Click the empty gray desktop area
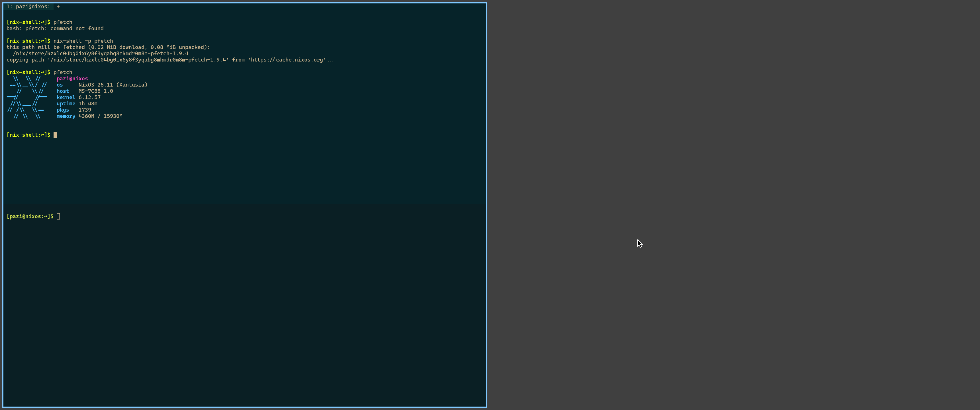 [723, 152]
